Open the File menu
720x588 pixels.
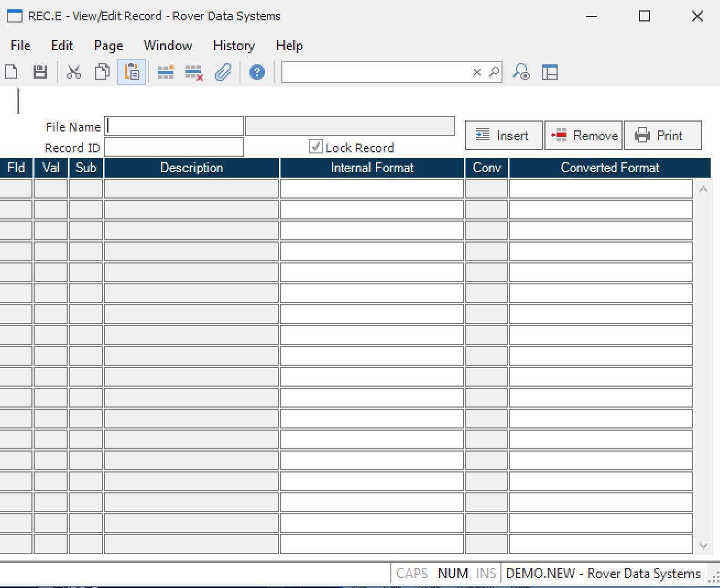pos(20,46)
